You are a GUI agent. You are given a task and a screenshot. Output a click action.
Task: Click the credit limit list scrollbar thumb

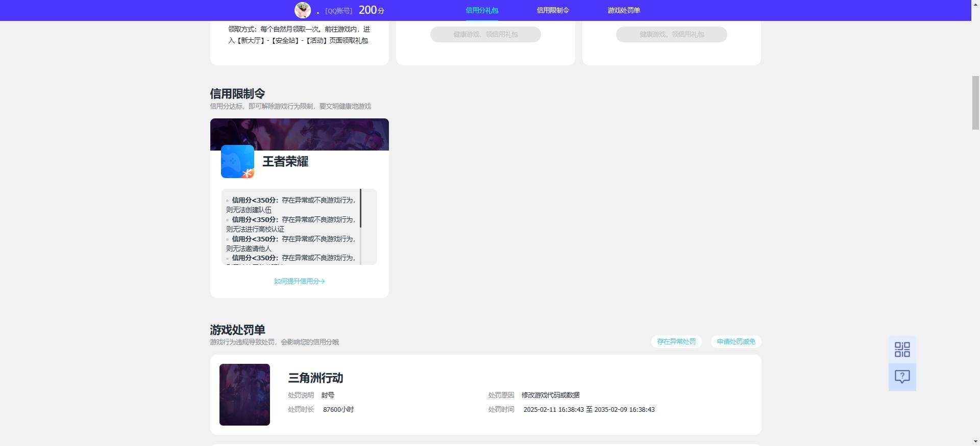coord(361,208)
